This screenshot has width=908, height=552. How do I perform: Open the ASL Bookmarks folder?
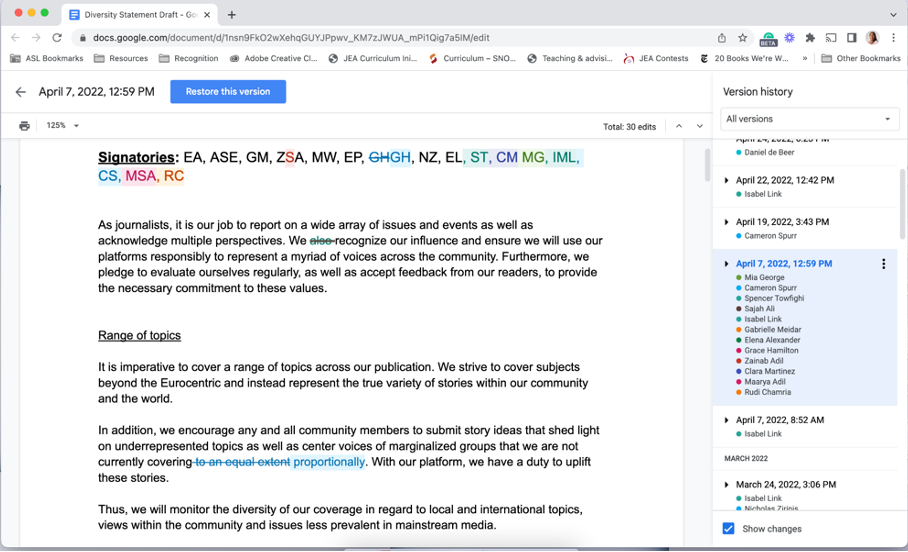[47, 59]
